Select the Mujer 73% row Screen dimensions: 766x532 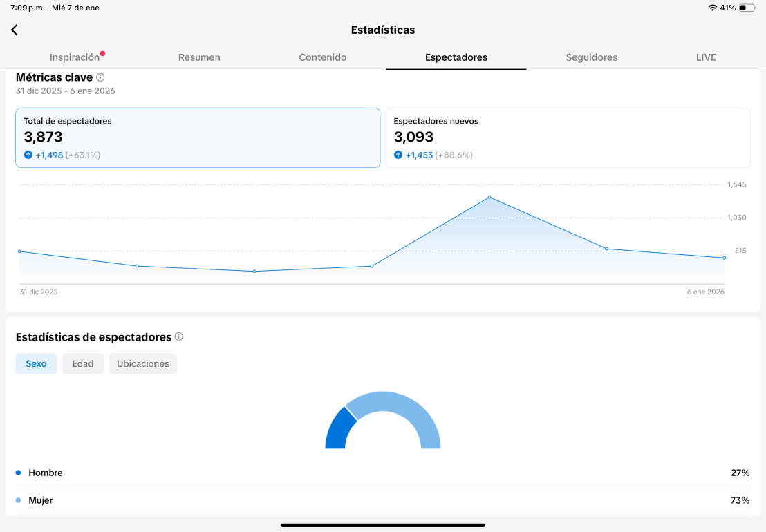pos(382,500)
